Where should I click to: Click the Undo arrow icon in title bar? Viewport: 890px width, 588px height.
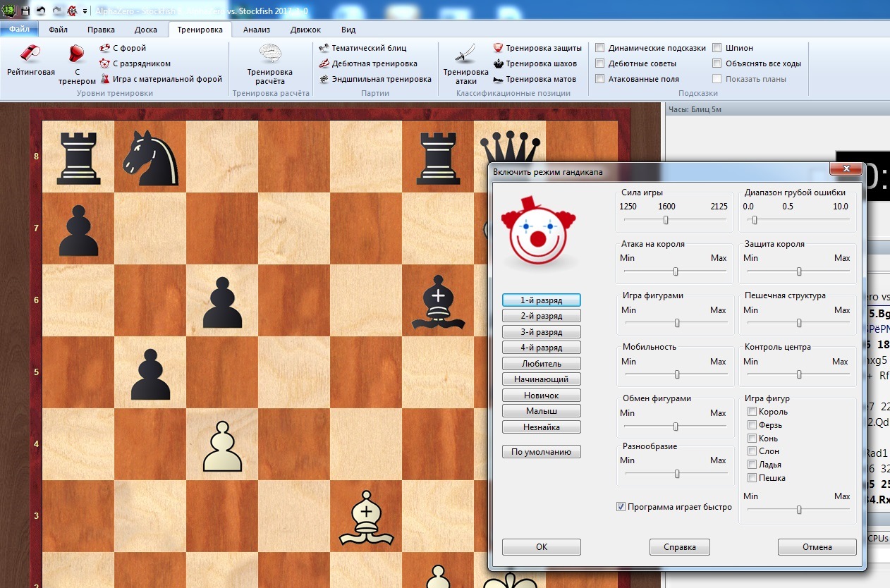click(x=41, y=11)
